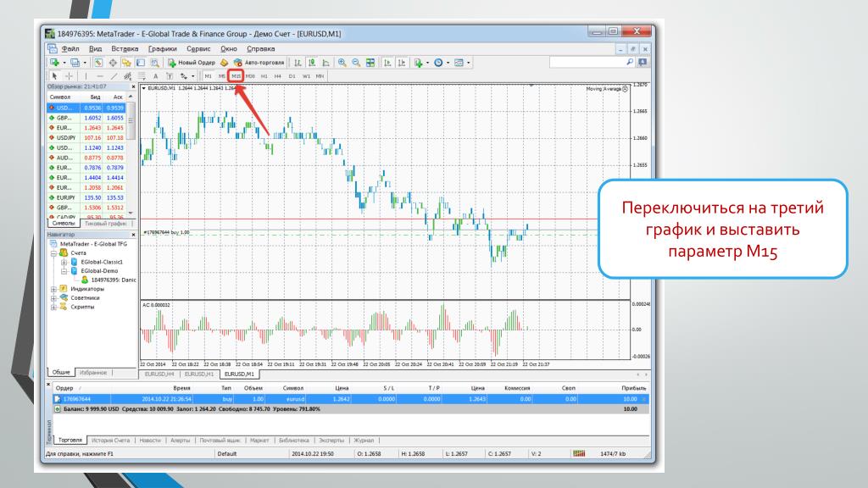Click the Profiles toolbar icon
The width and height of the screenshot is (868, 488).
(75, 63)
